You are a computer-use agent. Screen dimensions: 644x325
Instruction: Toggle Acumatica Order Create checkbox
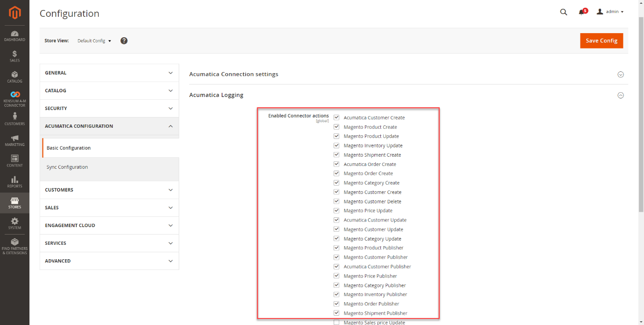(336, 164)
